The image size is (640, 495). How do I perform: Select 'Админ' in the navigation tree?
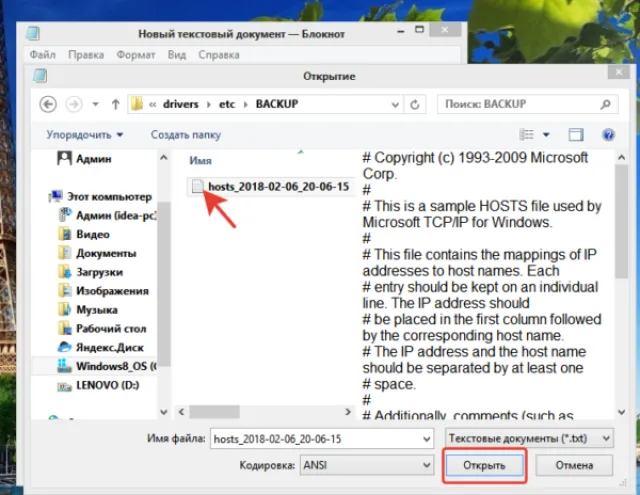pyautogui.click(x=93, y=159)
